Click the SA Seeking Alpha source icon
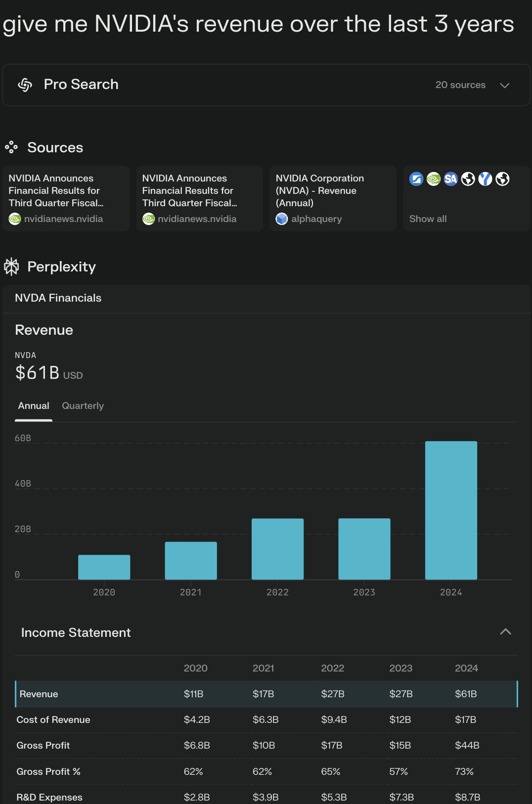This screenshot has height=804, width=532. point(450,179)
